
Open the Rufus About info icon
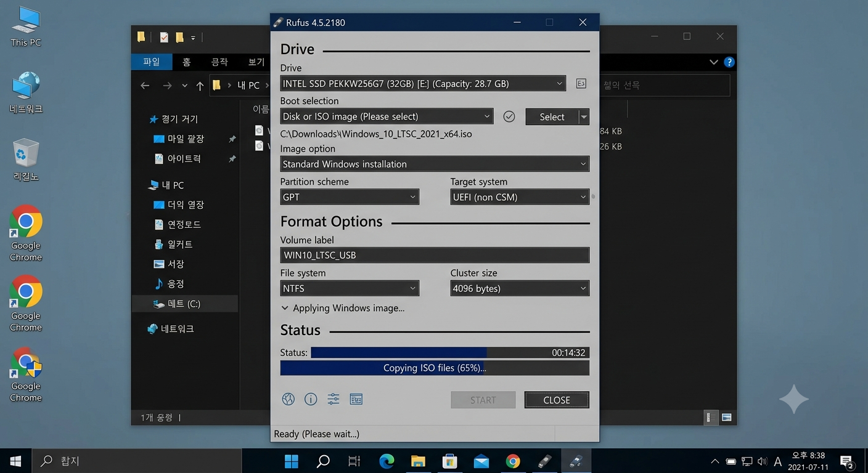311,400
